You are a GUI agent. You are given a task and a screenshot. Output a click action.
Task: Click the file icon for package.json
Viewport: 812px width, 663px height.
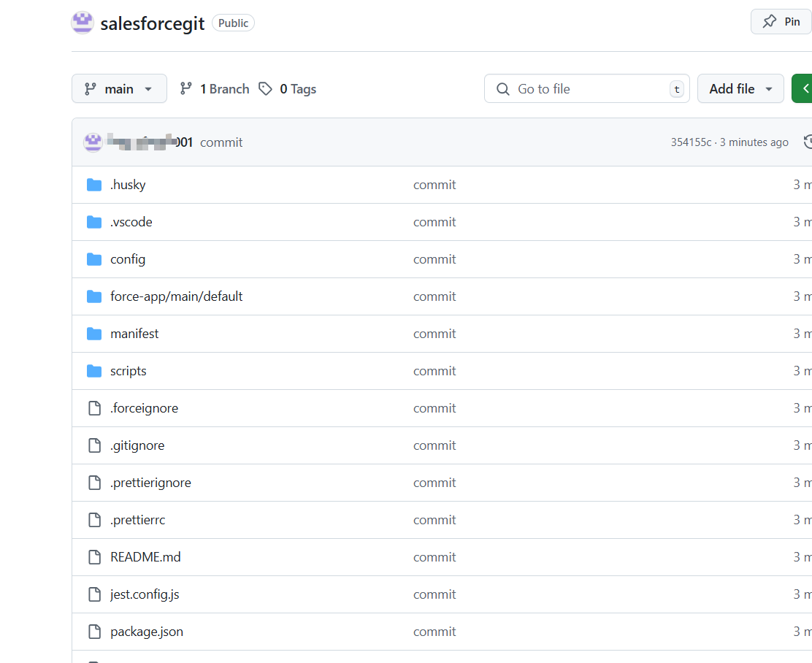pos(94,632)
